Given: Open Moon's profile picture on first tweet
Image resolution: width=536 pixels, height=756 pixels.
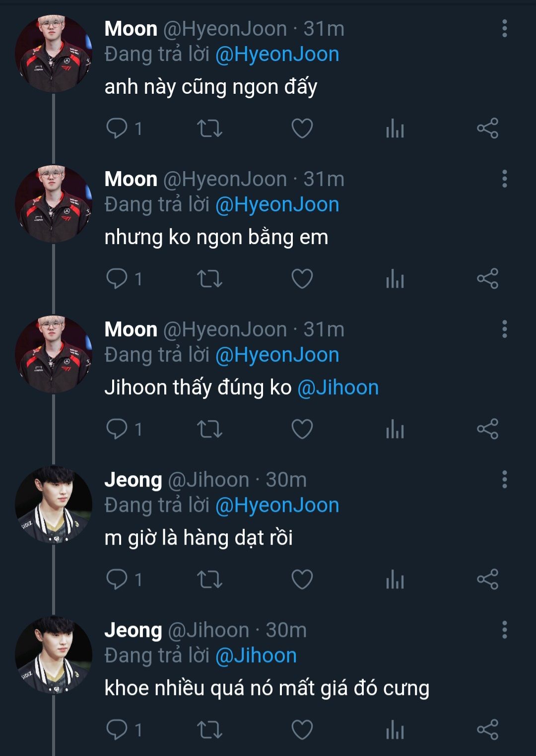Looking at the screenshot, I should (x=54, y=54).
